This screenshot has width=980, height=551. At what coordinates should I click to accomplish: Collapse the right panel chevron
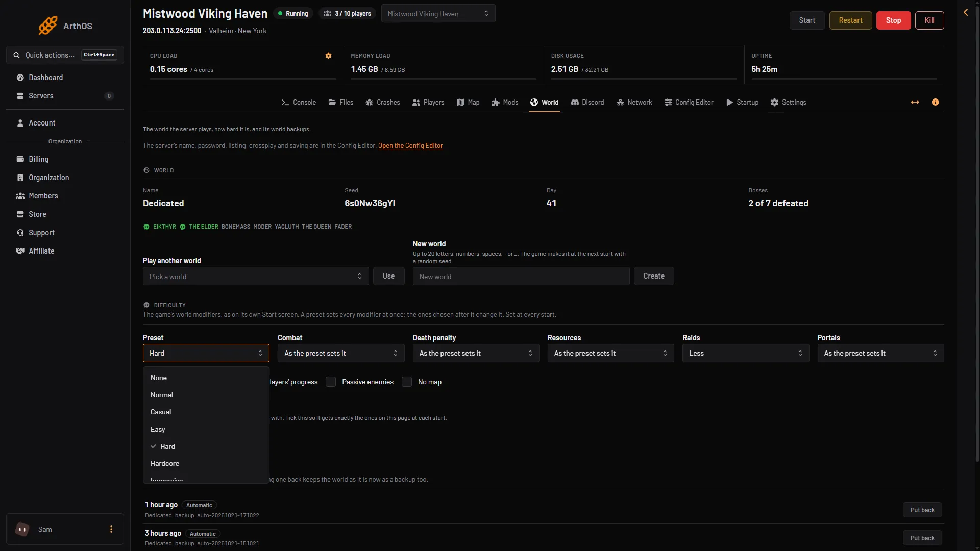966,12
